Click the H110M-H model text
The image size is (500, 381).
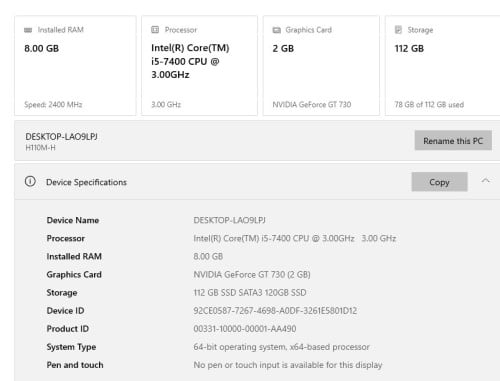[40, 148]
